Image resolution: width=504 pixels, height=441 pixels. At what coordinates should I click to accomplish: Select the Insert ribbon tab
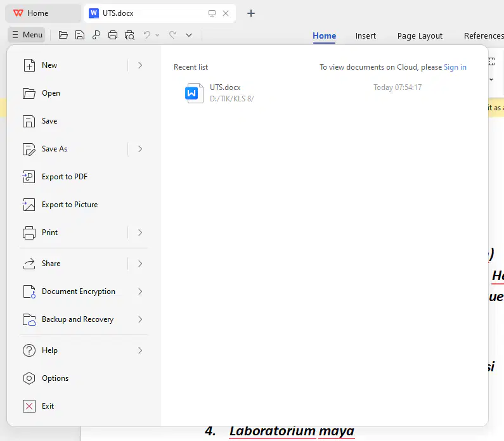365,35
